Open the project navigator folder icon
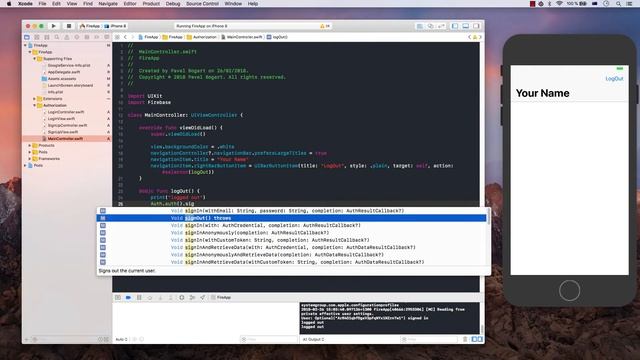640x360 pixels. (27, 37)
